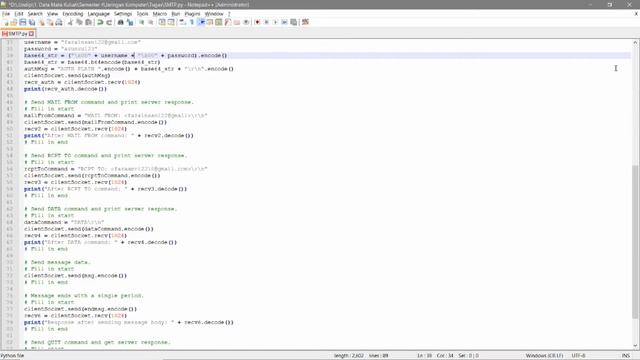
Task: Open the Tools menu
Action: (142, 13)
